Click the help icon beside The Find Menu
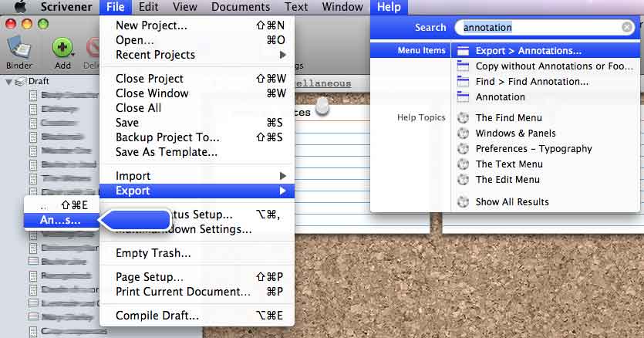The width and height of the screenshot is (644, 338). (x=463, y=118)
